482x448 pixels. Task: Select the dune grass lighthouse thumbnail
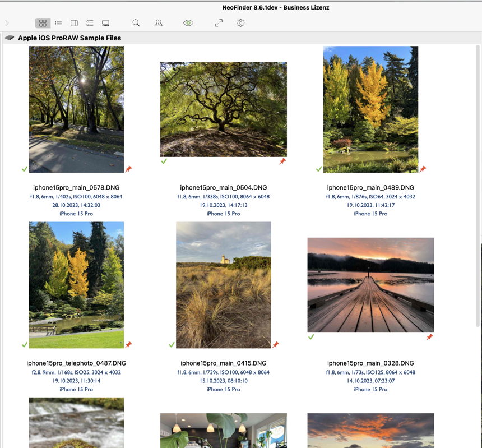click(223, 285)
